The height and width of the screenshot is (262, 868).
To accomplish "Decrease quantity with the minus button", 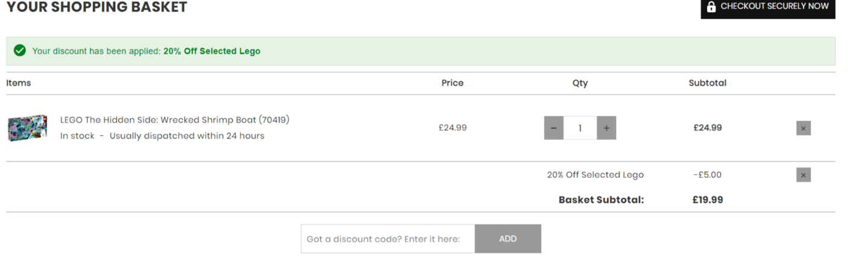I will [553, 128].
